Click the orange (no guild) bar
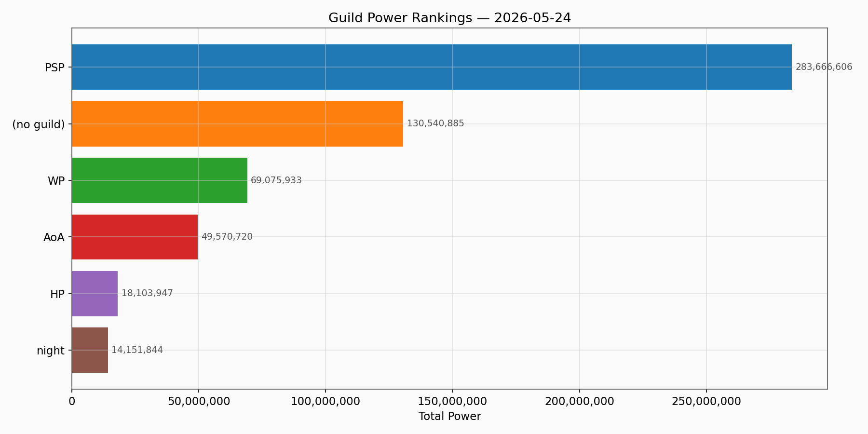 [x=237, y=124]
